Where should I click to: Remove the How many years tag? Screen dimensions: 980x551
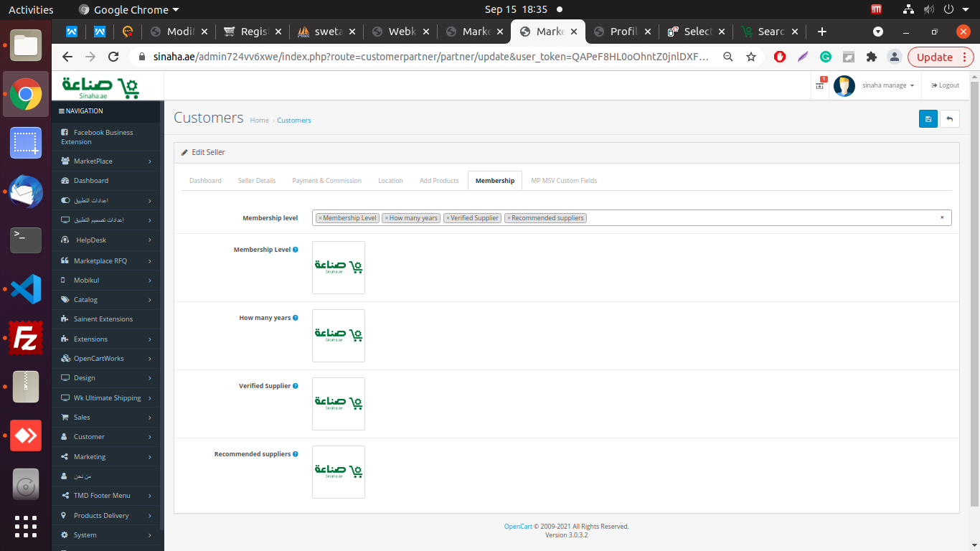tap(387, 218)
